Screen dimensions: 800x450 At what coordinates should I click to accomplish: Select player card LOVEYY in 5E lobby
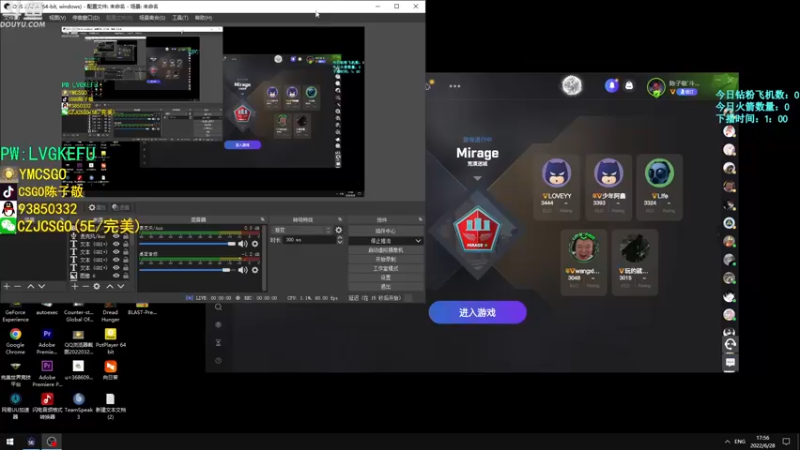coord(557,187)
